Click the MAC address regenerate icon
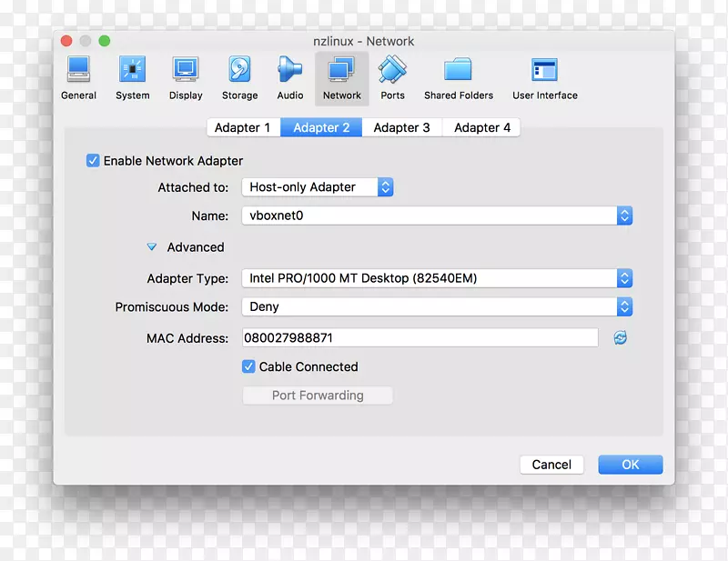This screenshot has height=561, width=728. (x=619, y=337)
